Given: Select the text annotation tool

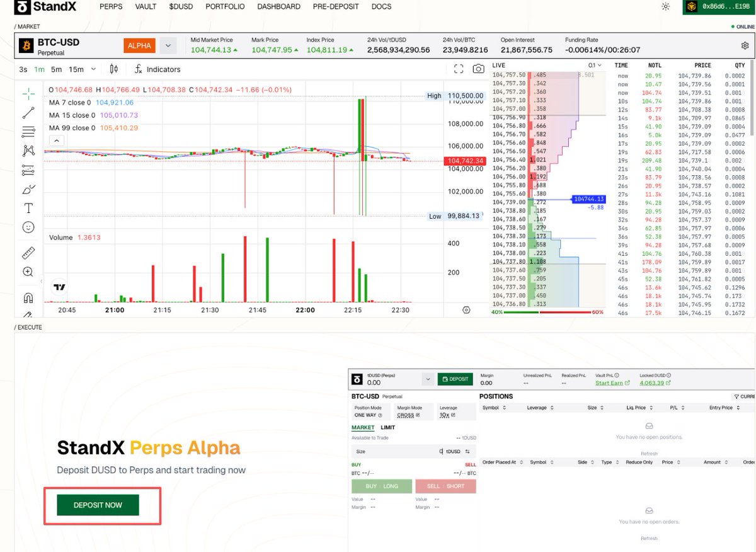Looking at the screenshot, I should point(28,208).
